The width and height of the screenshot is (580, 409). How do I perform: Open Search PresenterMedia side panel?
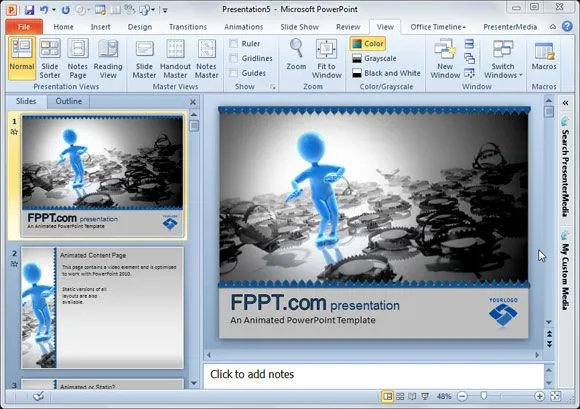tap(565, 168)
